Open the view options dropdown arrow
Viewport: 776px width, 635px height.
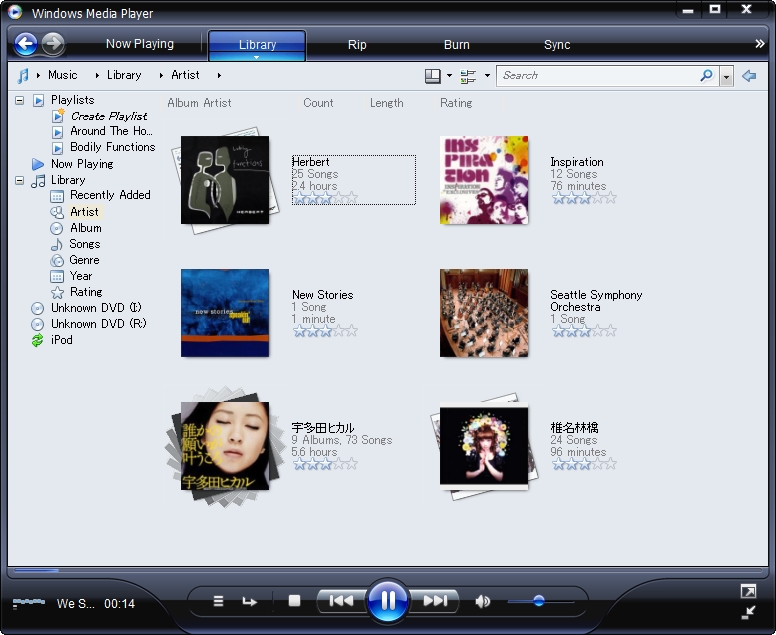[487, 76]
